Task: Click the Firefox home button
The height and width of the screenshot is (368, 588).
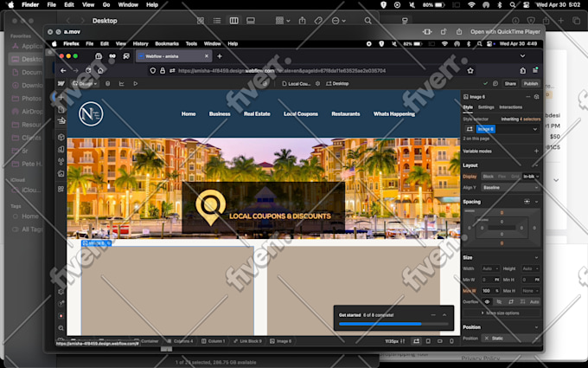Action: point(100,71)
